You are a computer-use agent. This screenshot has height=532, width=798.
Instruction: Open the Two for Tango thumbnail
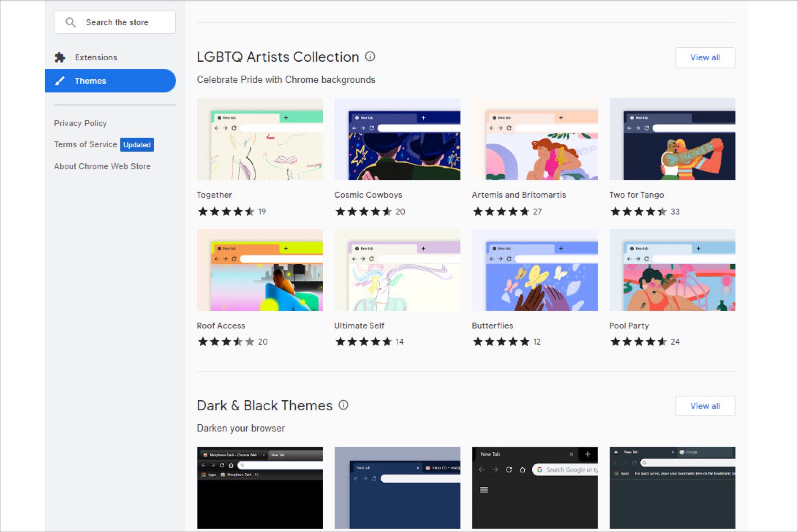673,139
